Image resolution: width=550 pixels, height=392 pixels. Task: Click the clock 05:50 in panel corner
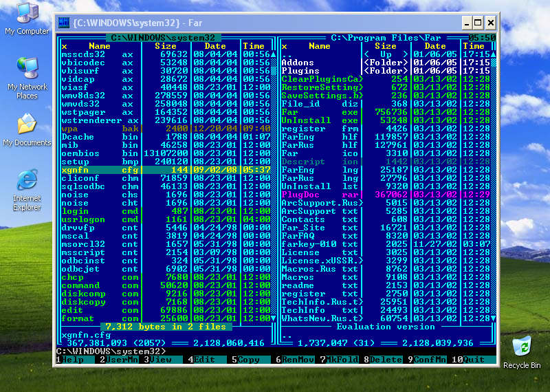click(x=483, y=38)
